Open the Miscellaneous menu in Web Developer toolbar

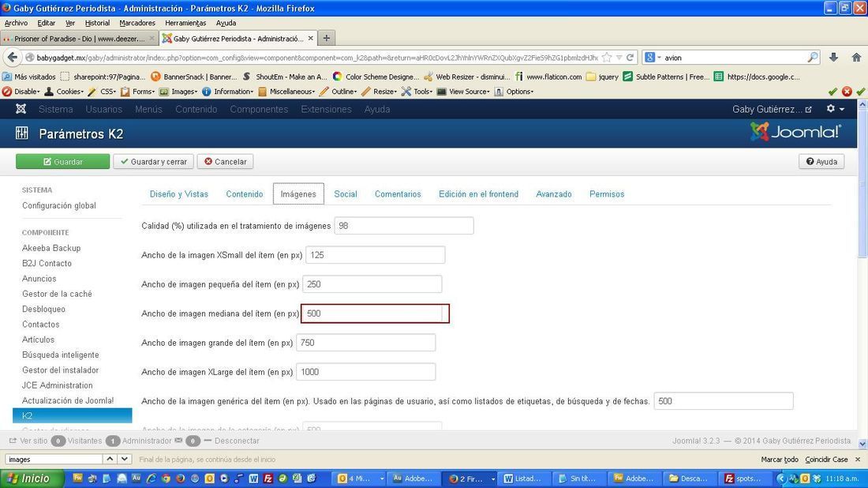[x=286, y=92]
